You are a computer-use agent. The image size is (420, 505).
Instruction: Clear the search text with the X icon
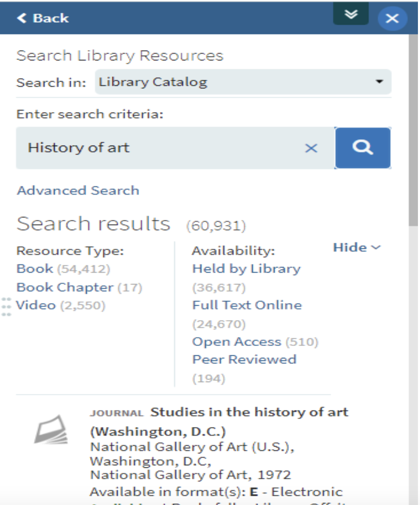[x=311, y=148]
